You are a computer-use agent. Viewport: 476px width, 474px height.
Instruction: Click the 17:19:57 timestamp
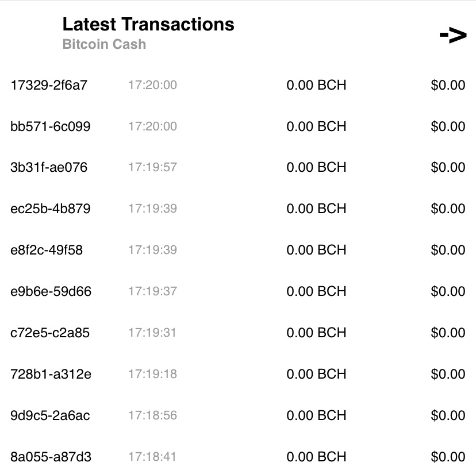[152, 167]
